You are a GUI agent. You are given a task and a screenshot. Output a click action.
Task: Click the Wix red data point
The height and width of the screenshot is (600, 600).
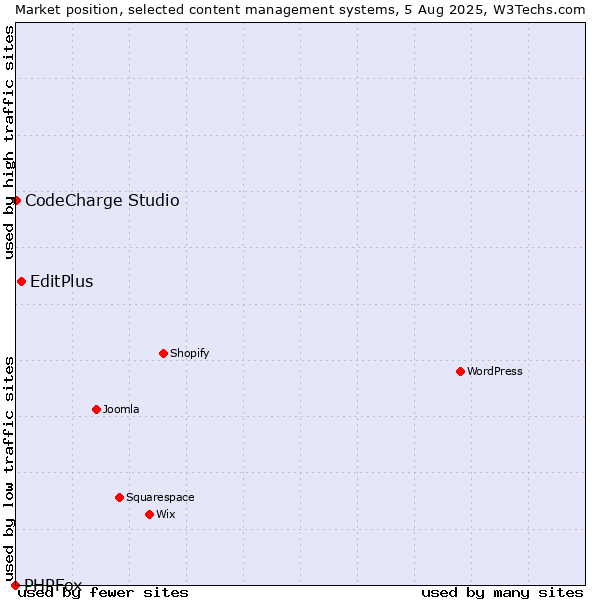[x=150, y=515]
